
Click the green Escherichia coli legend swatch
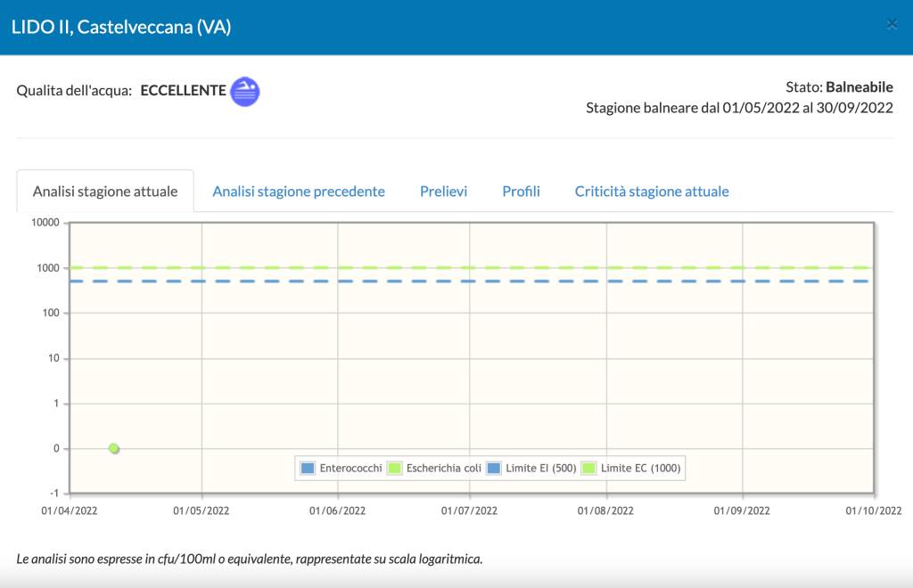(x=395, y=468)
